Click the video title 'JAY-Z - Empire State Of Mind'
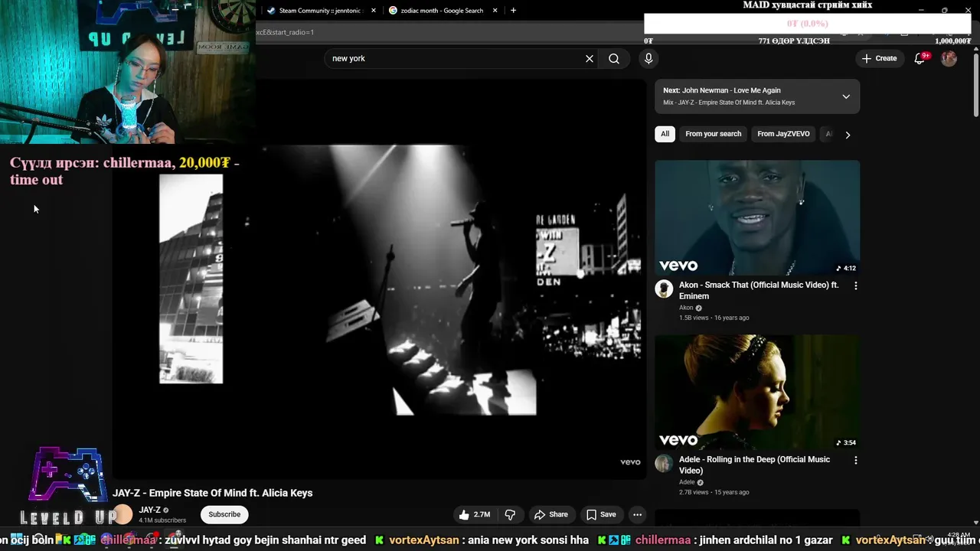 click(x=212, y=493)
